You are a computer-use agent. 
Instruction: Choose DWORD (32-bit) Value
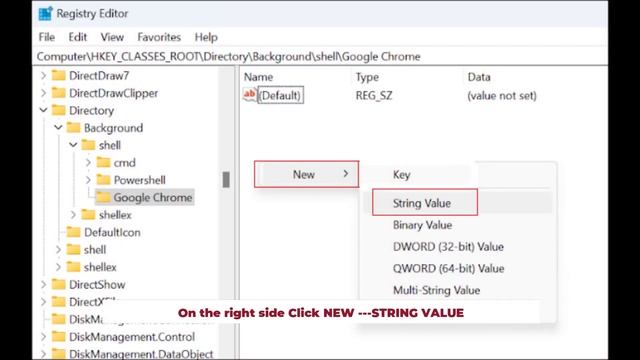point(448,247)
